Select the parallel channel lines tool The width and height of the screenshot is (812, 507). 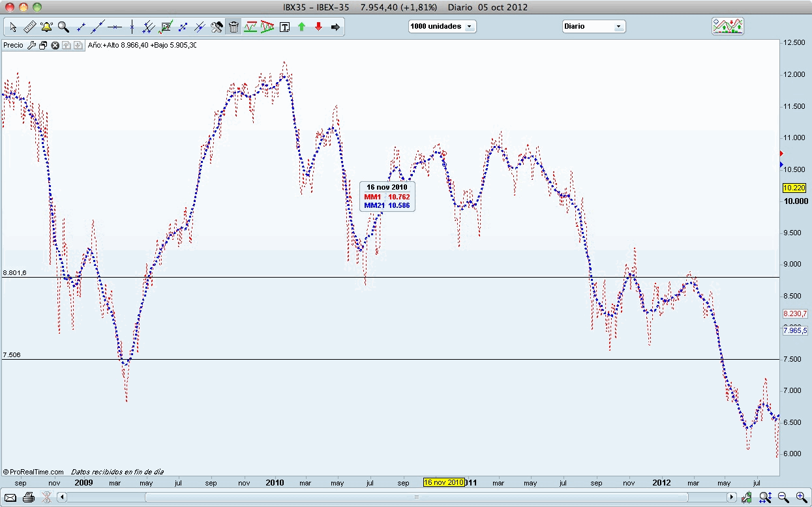tap(149, 27)
